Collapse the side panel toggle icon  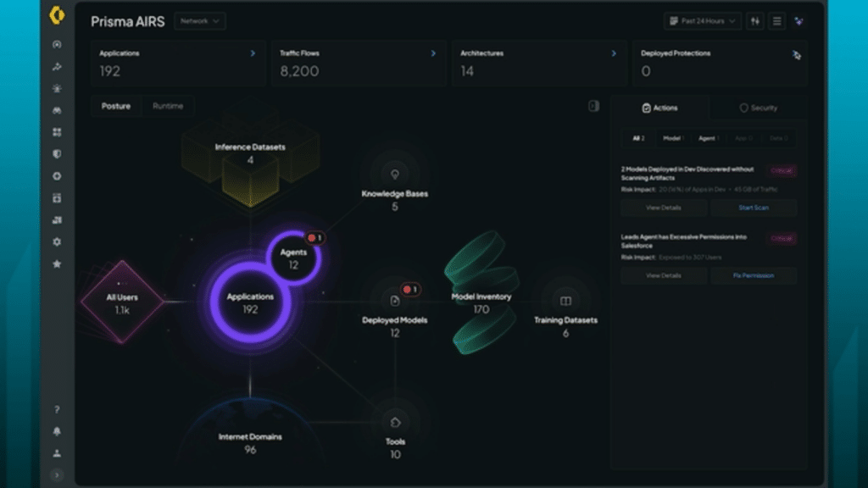click(x=593, y=106)
